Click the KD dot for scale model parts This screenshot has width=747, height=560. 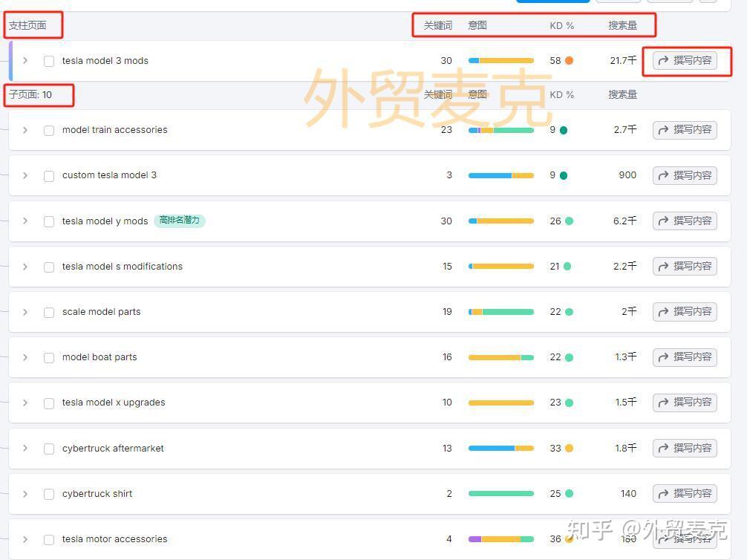click(569, 312)
